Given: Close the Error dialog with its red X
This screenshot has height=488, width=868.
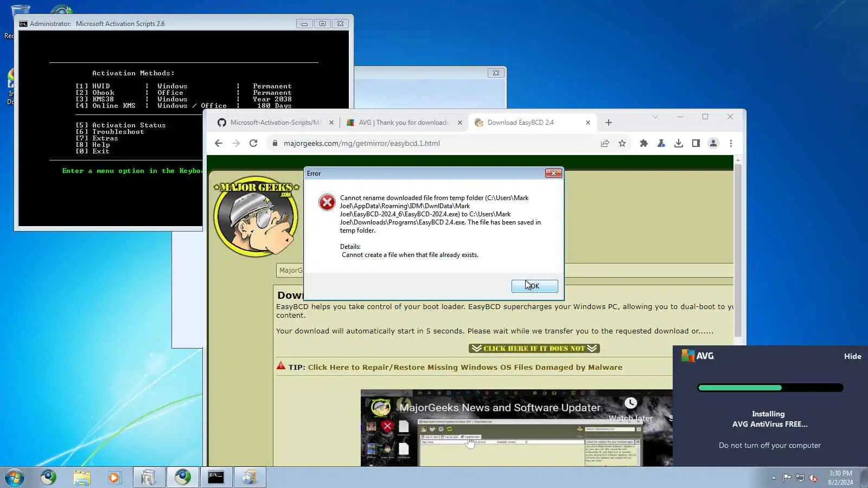Looking at the screenshot, I should coord(553,173).
